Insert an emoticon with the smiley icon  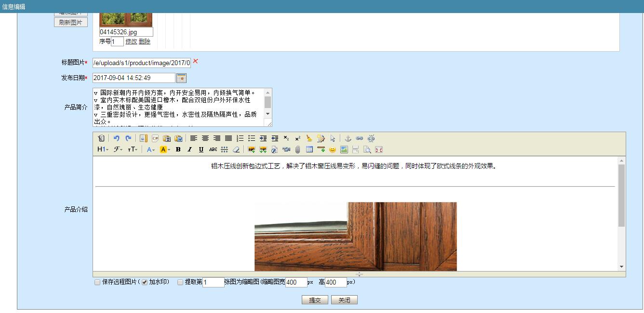point(333,150)
